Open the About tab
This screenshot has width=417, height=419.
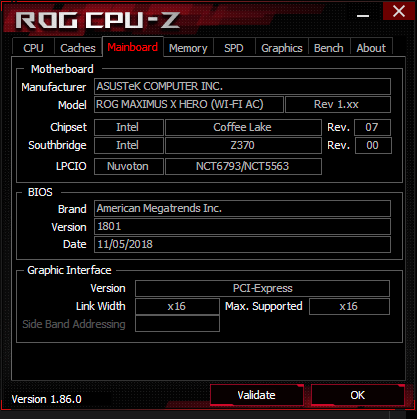[371, 48]
